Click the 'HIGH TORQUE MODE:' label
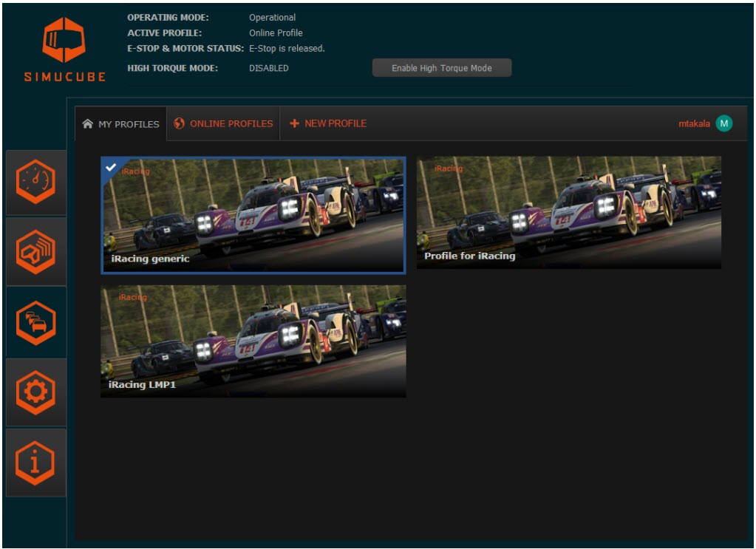The height and width of the screenshot is (549, 756). (173, 68)
